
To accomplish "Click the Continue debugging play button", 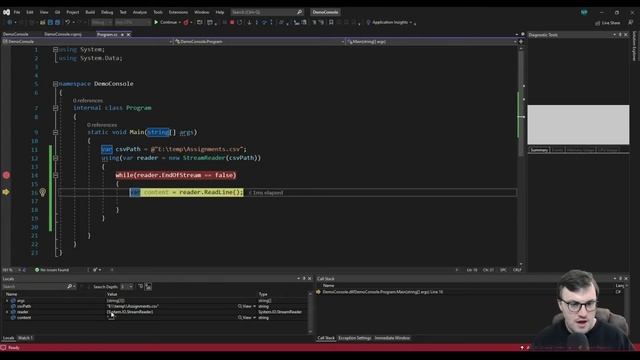I will click(x=156, y=22).
